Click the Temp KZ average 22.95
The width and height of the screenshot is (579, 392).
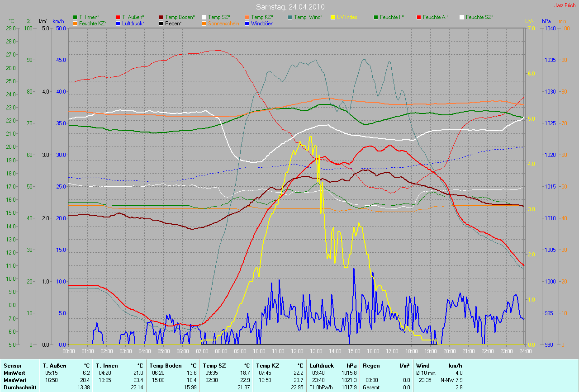297,387
